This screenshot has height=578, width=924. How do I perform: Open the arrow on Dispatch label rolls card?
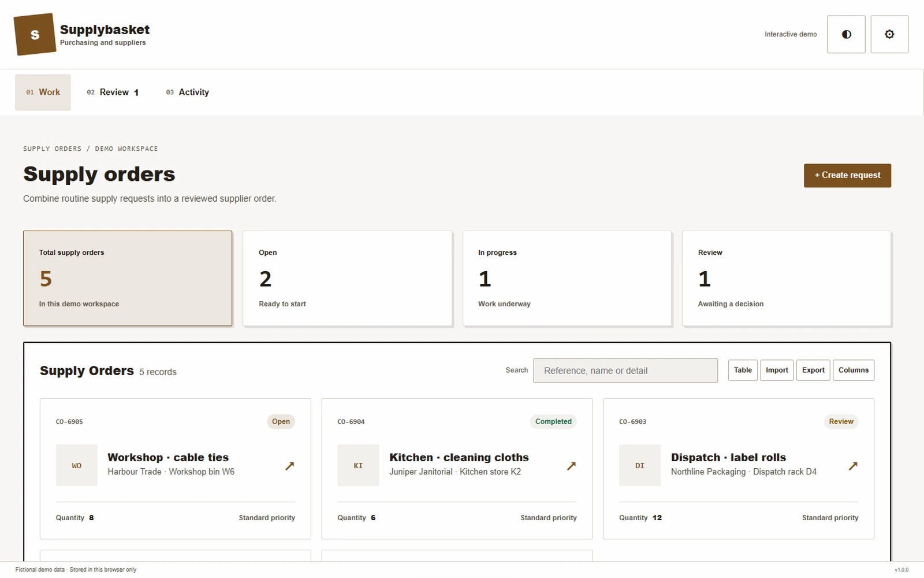coord(853,466)
